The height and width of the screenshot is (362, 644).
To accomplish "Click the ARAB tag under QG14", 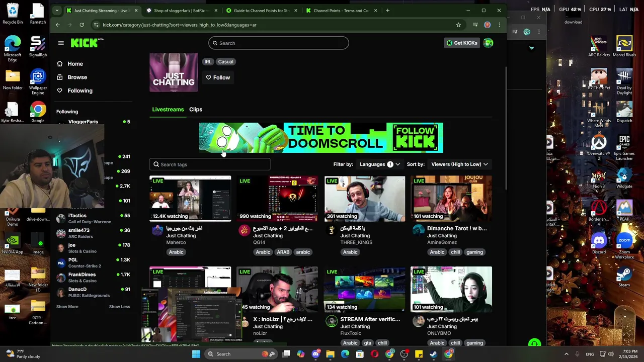I will [283, 252].
